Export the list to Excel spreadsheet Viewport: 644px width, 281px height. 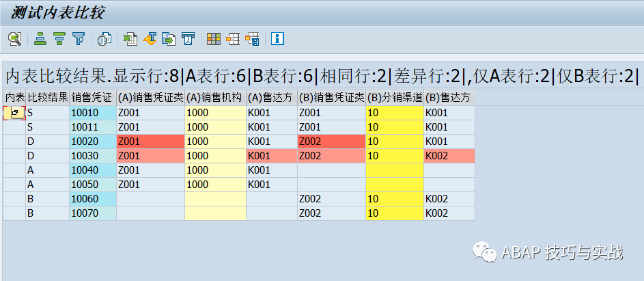click(x=130, y=39)
